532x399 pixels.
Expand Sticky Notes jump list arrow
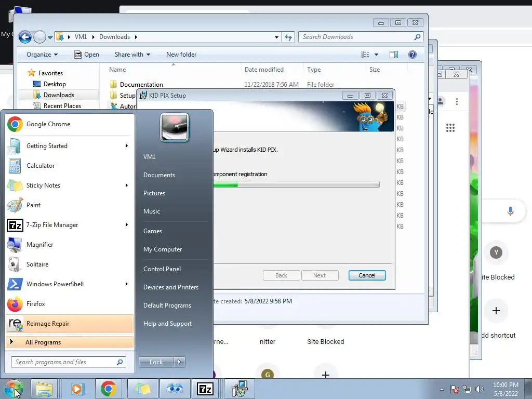pyautogui.click(x=127, y=185)
